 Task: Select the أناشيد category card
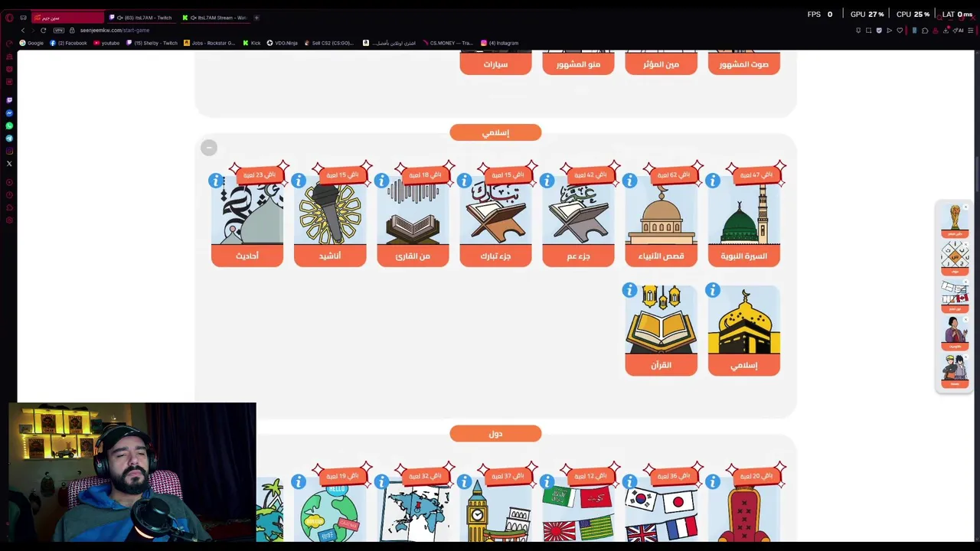(330, 221)
